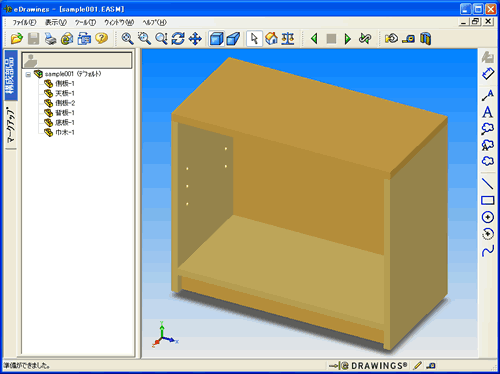
Task: Toggle the Perspective view button
Action: (x=233, y=39)
